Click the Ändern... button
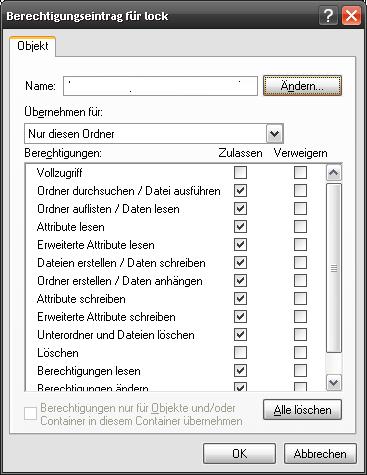This screenshot has width=367, height=475. [x=302, y=86]
